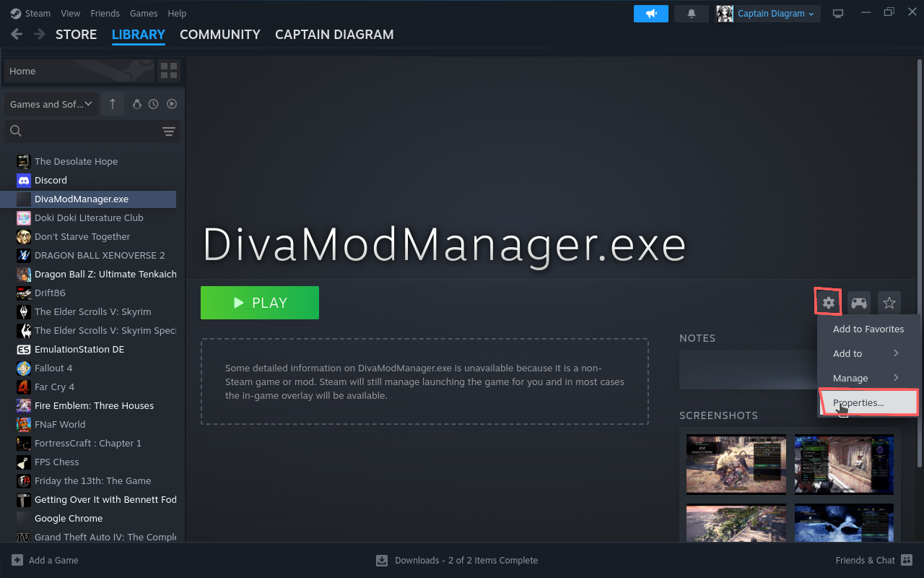Open the Games menu

[x=144, y=13]
